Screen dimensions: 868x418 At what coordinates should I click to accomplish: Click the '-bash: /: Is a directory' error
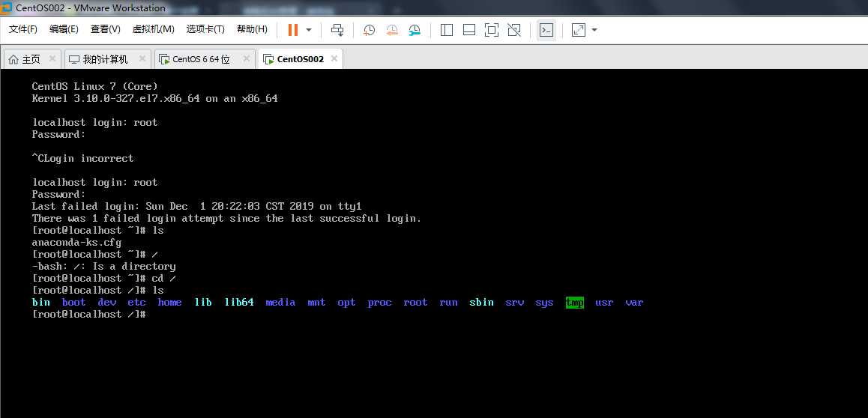[x=103, y=267]
